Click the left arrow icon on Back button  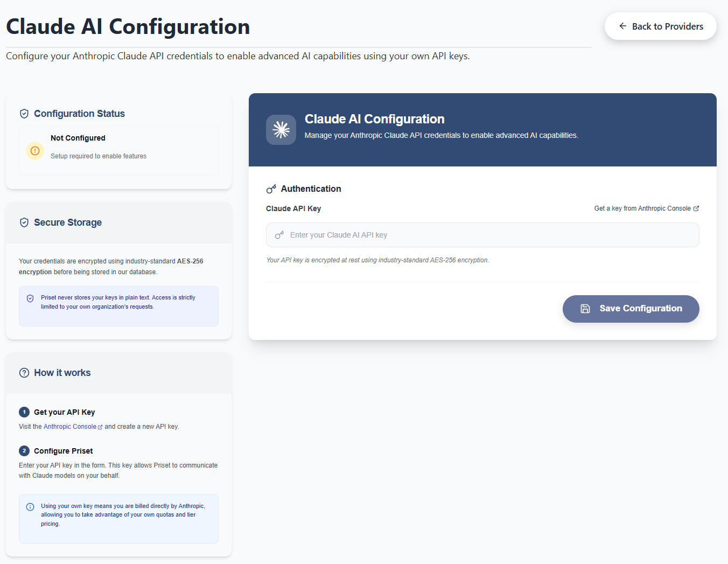point(623,26)
